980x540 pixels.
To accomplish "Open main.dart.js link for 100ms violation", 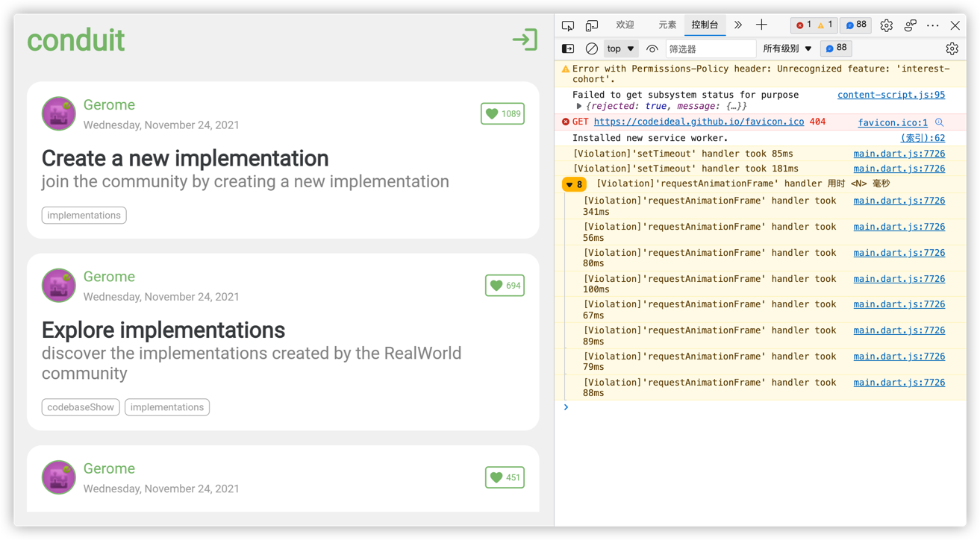I will click(x=899, y=279).
